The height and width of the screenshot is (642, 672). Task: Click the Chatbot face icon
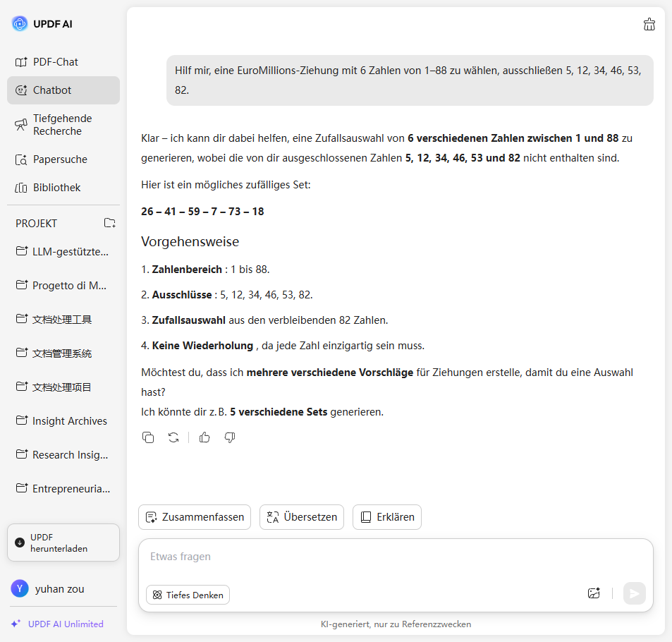click(x=21, y=90)
